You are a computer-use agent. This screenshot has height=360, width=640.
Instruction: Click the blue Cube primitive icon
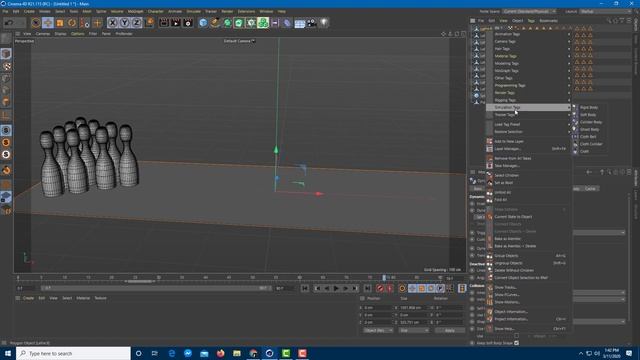click(203, 23)
